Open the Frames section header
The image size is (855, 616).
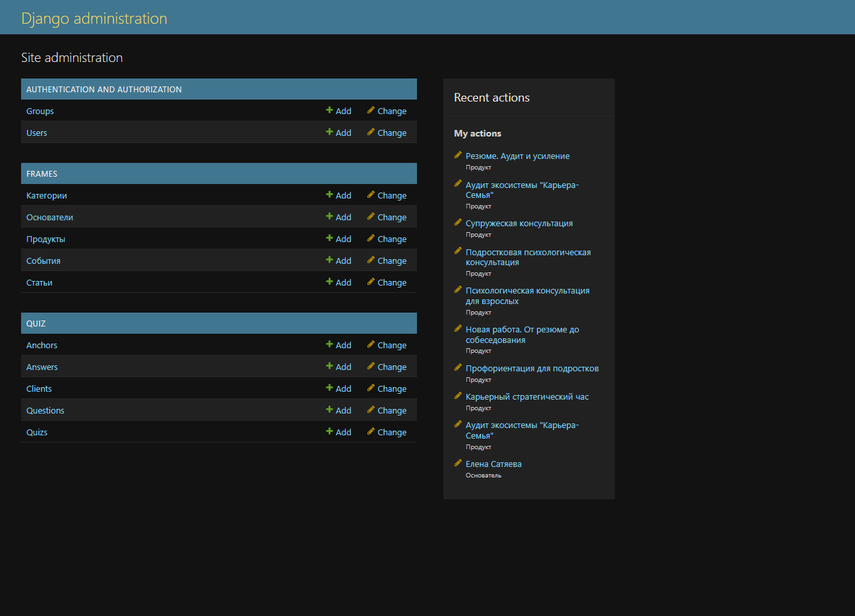[x=42, y=173]
